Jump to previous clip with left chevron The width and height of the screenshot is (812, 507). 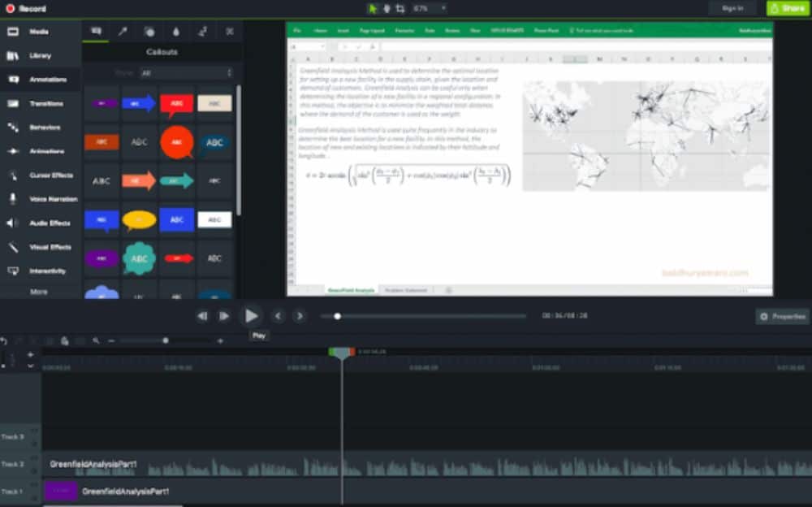pyautogui.click(x=278, y=316)
